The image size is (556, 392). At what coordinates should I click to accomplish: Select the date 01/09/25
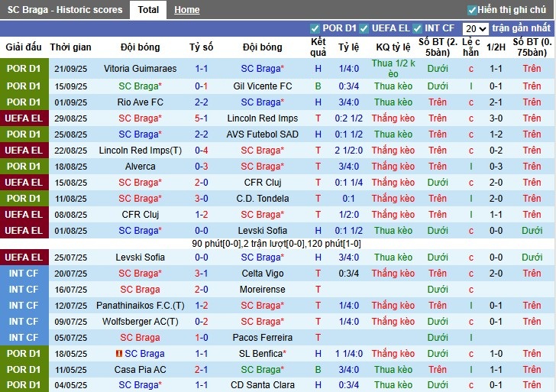(70, 102)
